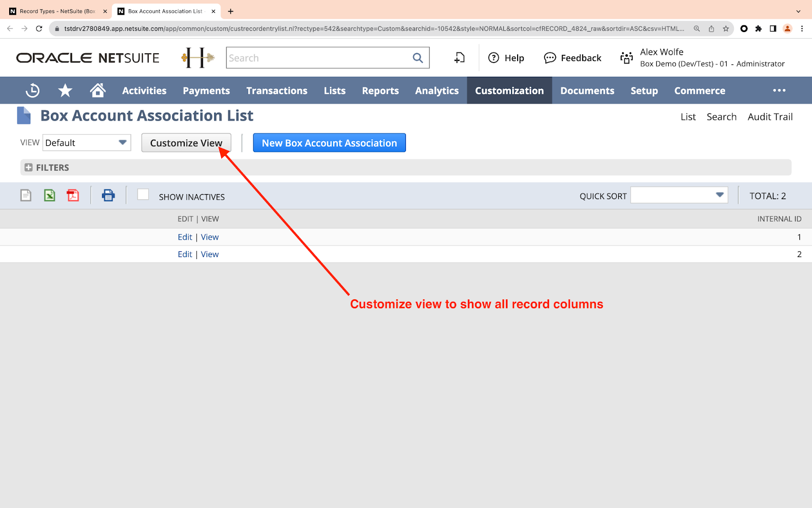Change roles via the role icon
This screenshot has width=812, height=508.
pos(627,58)
